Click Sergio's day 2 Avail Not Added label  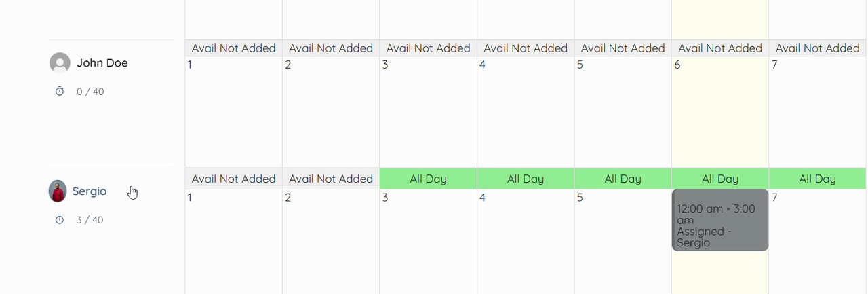tap(331, 179)
